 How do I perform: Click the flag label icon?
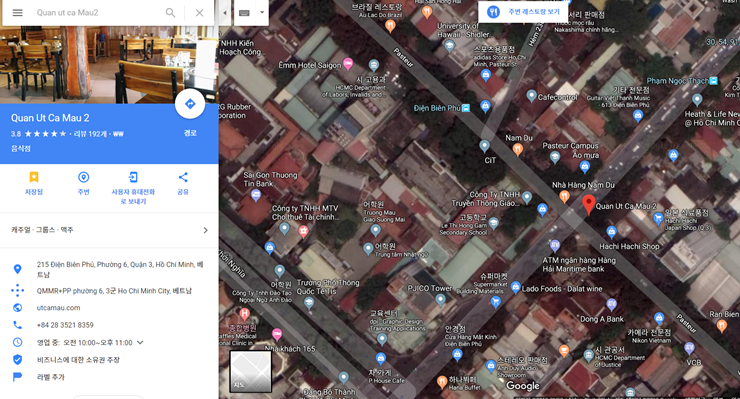17,377
